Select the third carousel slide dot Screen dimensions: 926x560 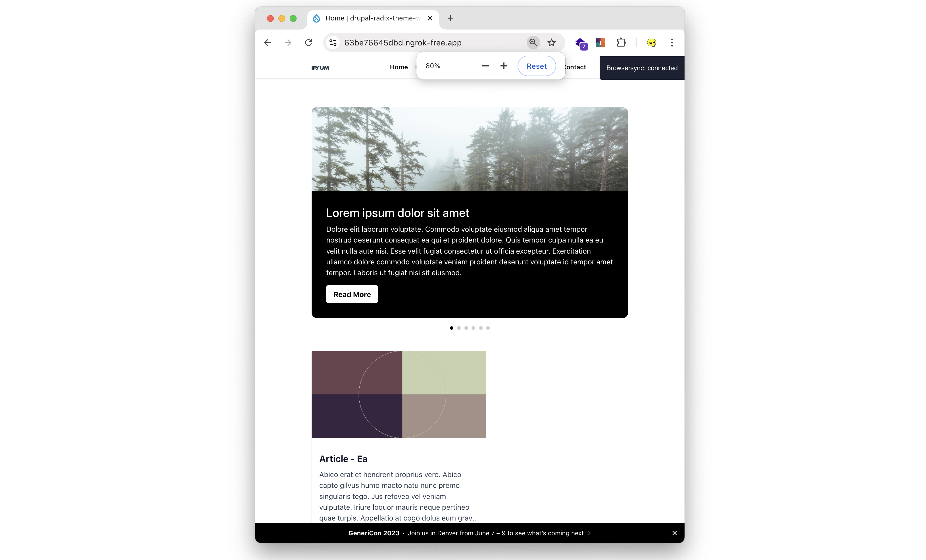466,328
